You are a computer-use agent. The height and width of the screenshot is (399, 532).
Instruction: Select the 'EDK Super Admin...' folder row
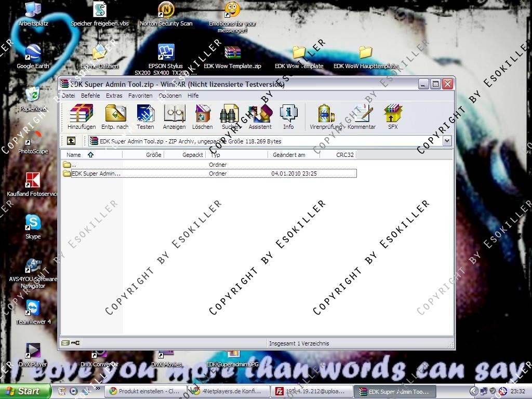[209, 174]
